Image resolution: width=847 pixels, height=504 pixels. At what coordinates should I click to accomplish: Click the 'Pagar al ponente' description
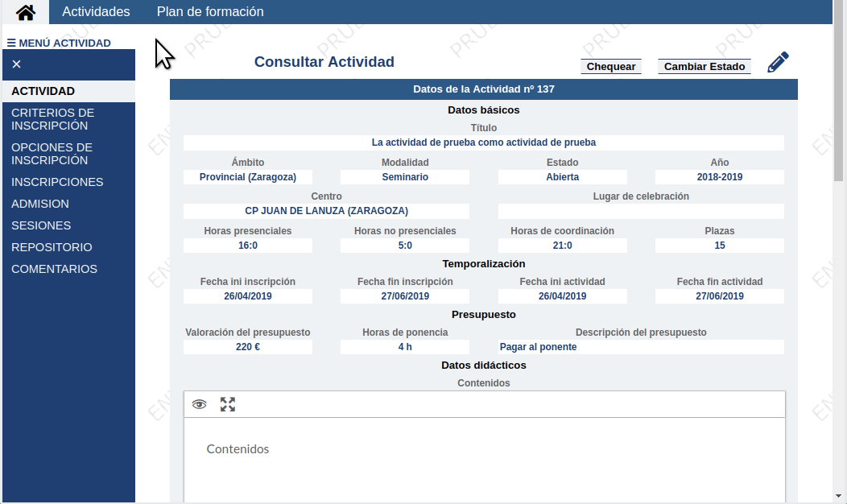point(641,347)
